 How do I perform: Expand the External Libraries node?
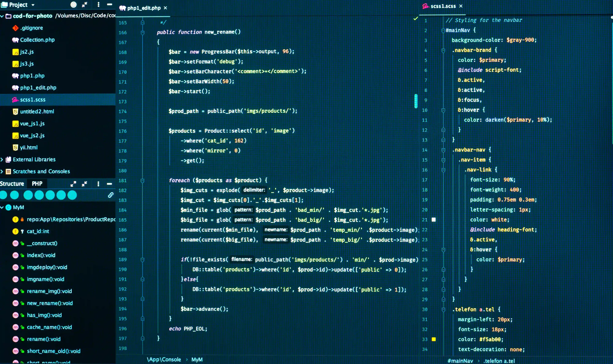[2, 159]
